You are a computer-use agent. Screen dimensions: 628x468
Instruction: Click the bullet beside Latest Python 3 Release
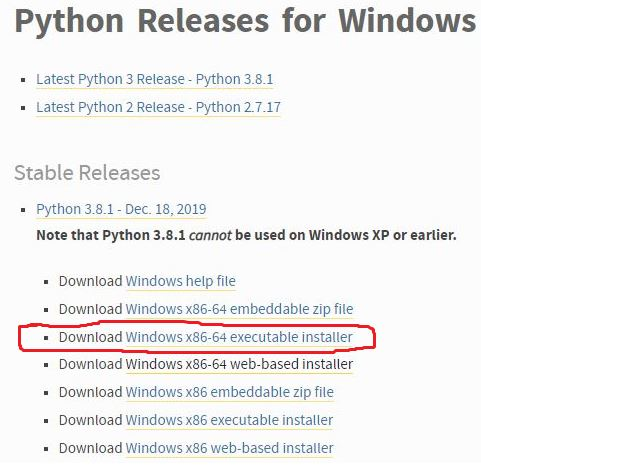pyautogui.click(x=22, y=79)
